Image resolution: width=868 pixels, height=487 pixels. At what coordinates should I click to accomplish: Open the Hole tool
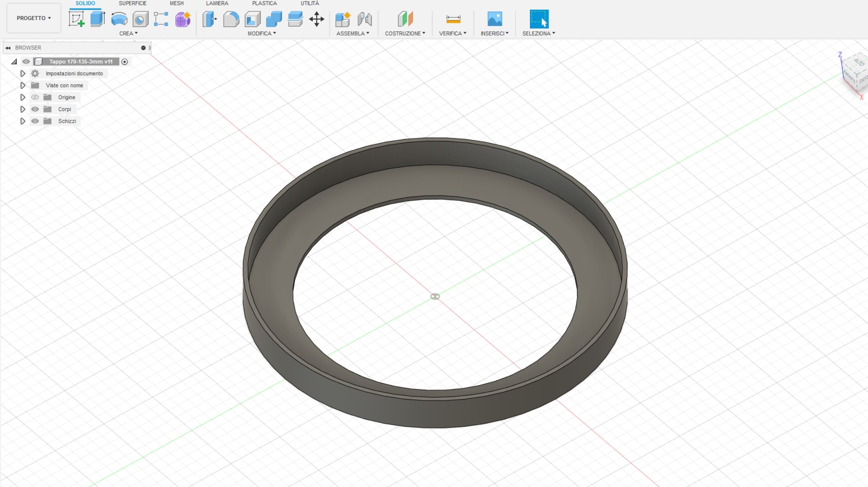[140, 19]
